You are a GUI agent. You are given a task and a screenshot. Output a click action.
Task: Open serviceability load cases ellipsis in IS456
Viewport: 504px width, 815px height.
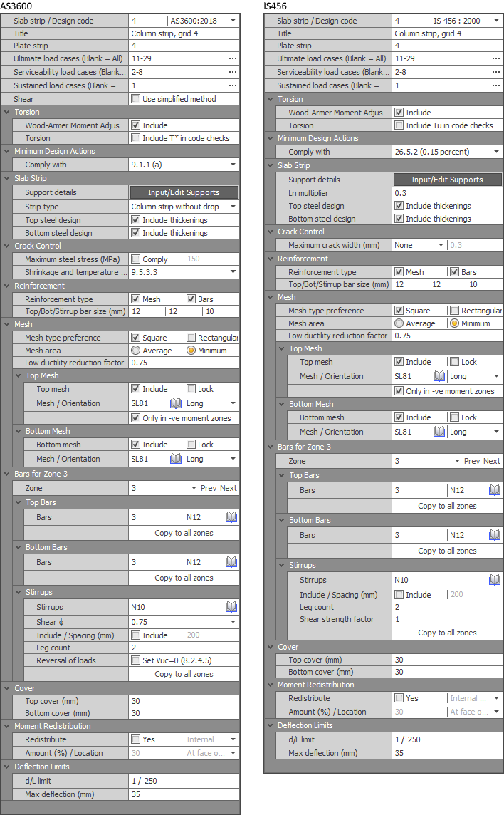[x=495, y=72]
